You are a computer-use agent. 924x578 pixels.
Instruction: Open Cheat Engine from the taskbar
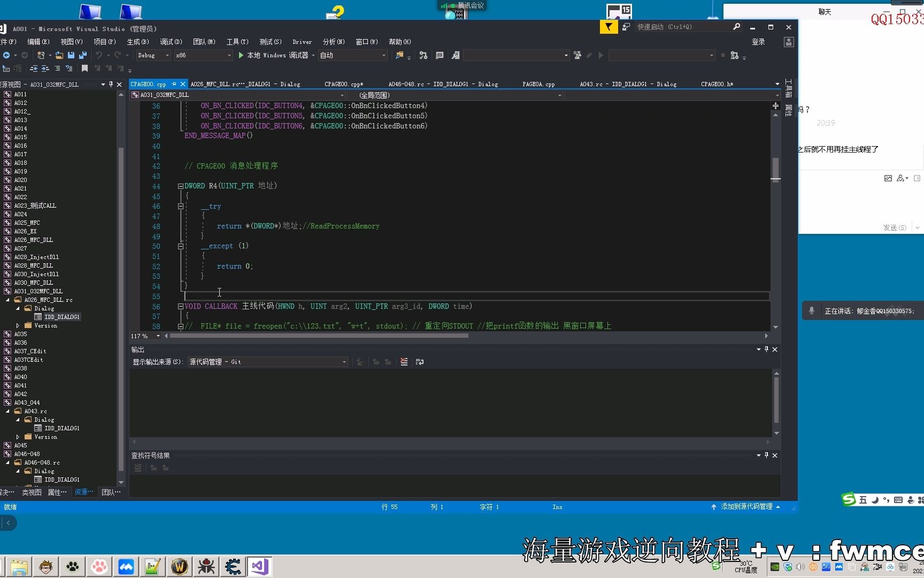pyautogui.click(x=233, y=566)
